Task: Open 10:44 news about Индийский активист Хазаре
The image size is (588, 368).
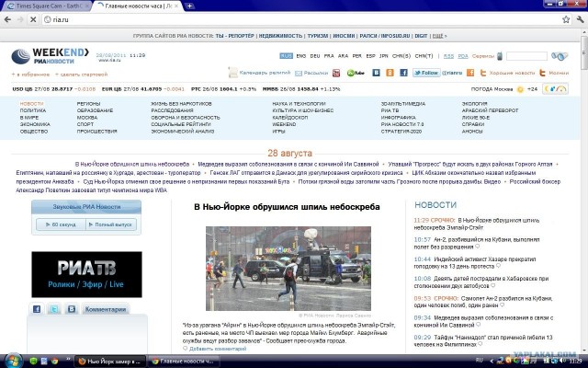Action: 475,262
